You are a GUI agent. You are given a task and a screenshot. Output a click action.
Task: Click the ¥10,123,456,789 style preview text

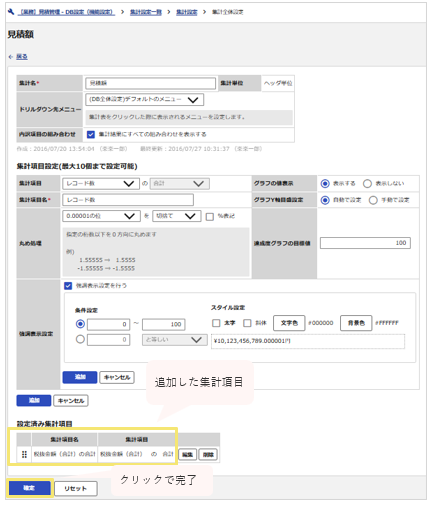point(252,341)
